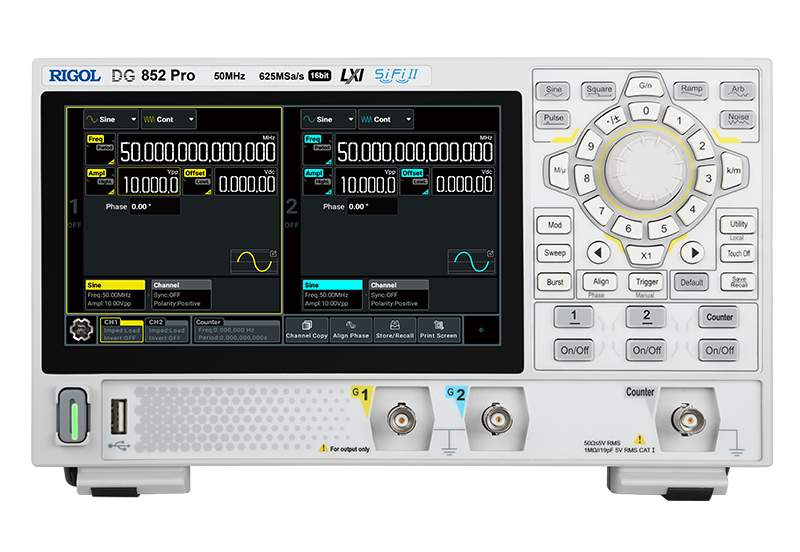The image size is (800, 552).
Task: Toggle the Counter On/Off key
Action: click(x=719, y=350)
